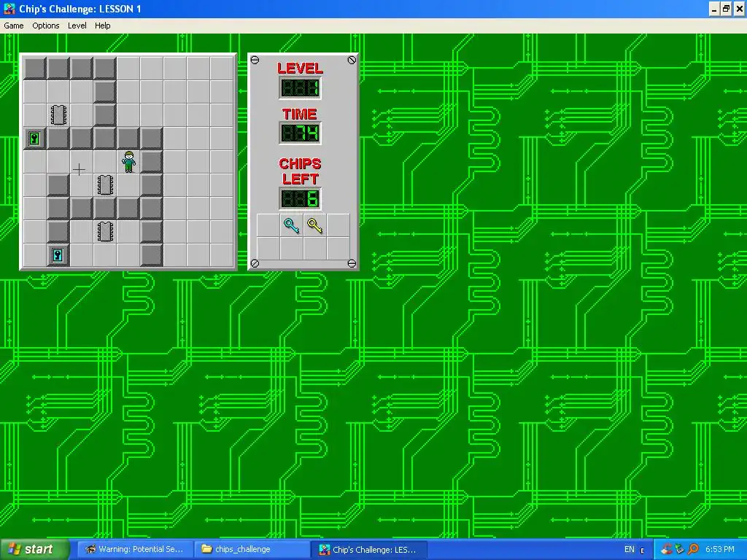The height and width of the screenshot is (560, 747).
Task: Select the cyan key in the inventory
Action: tap(292, 226)
